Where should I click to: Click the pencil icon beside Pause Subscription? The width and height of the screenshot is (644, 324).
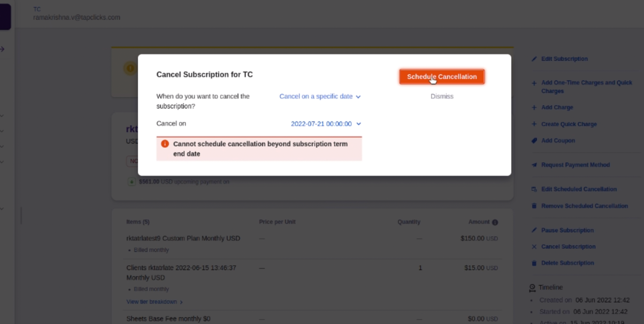534,230
